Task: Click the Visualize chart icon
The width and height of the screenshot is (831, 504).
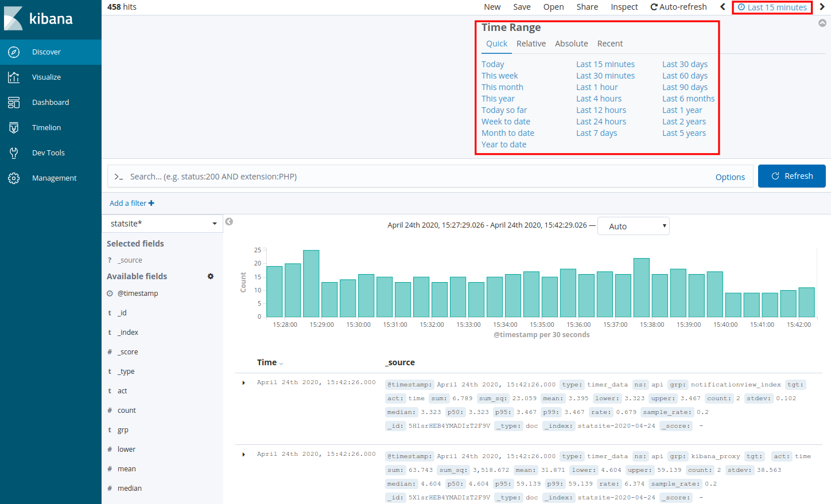Action: point(14,77)
